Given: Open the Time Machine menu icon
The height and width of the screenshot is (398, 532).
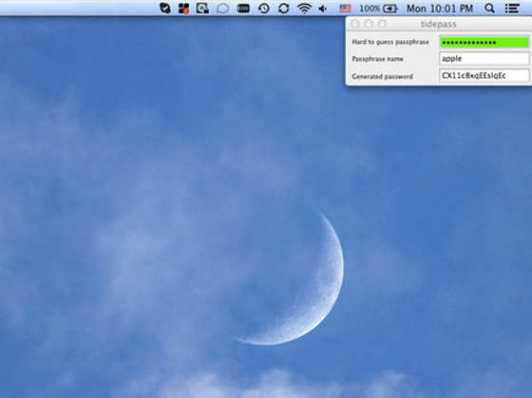Looking at the screenshot, I should click(264, 9).
